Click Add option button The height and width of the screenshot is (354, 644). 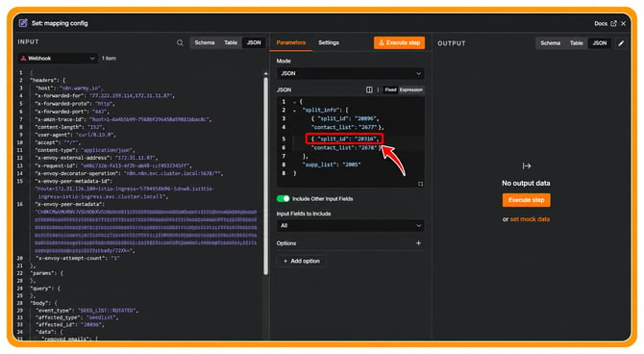(x=302, y=261)
